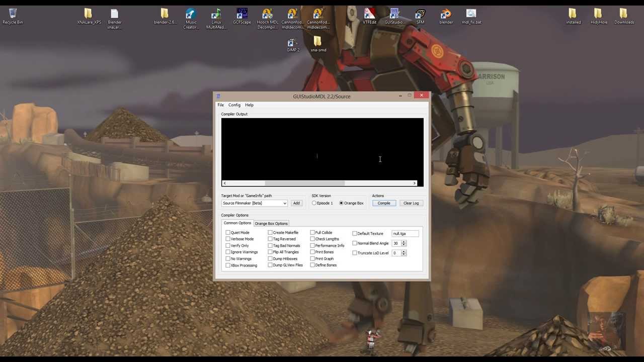Select the Episode 1 SDK radio button
The width and height of the screenshot is (644, 362).
point(314,203)
